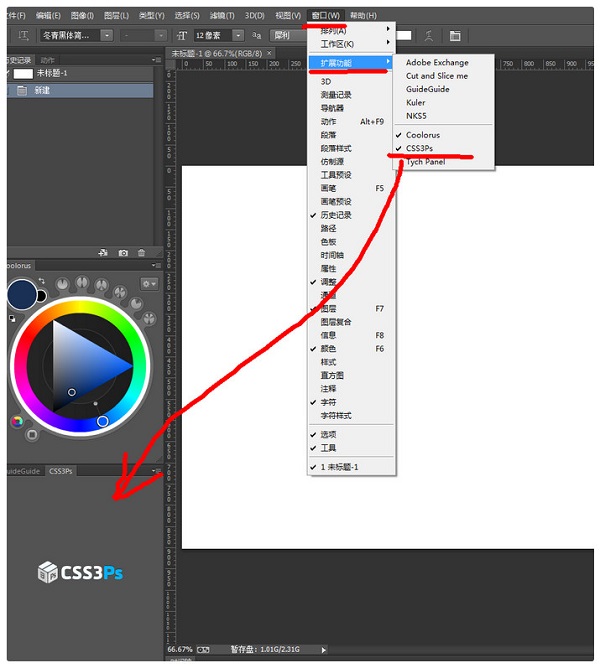Open 导航器 from Window menu
The image size is (600, 668).
click(350, 108)
